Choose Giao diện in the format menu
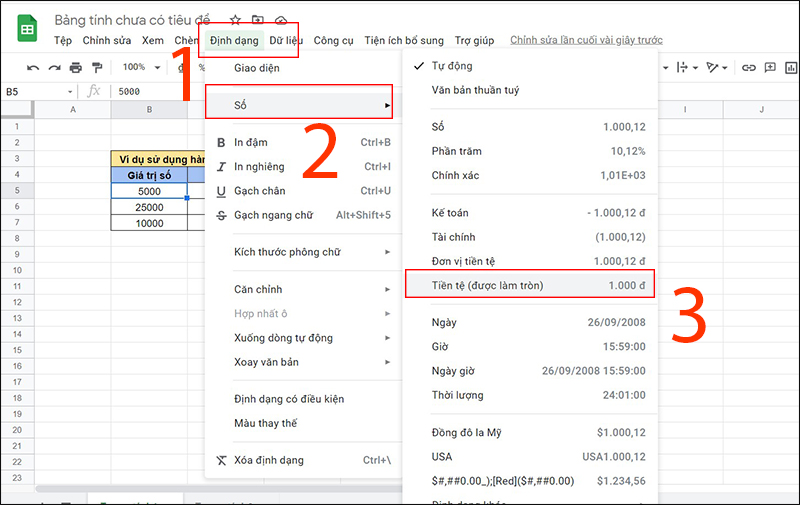The height and width of the screenshot is (505, 800). click(x=304, y=68)
